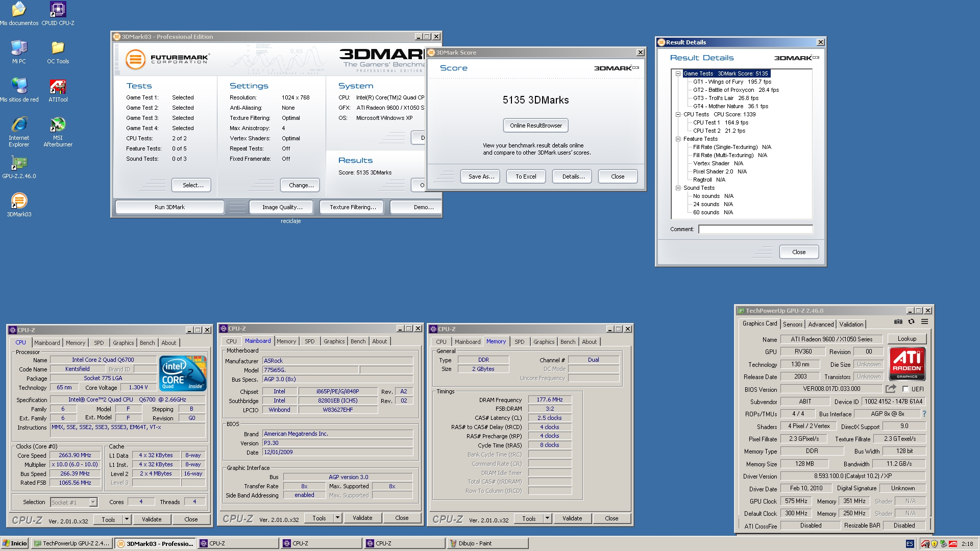Click the Save As... button in score window
Image resolution: width=980 pixels, height=551 pixels.
click(x=480, y=177)
